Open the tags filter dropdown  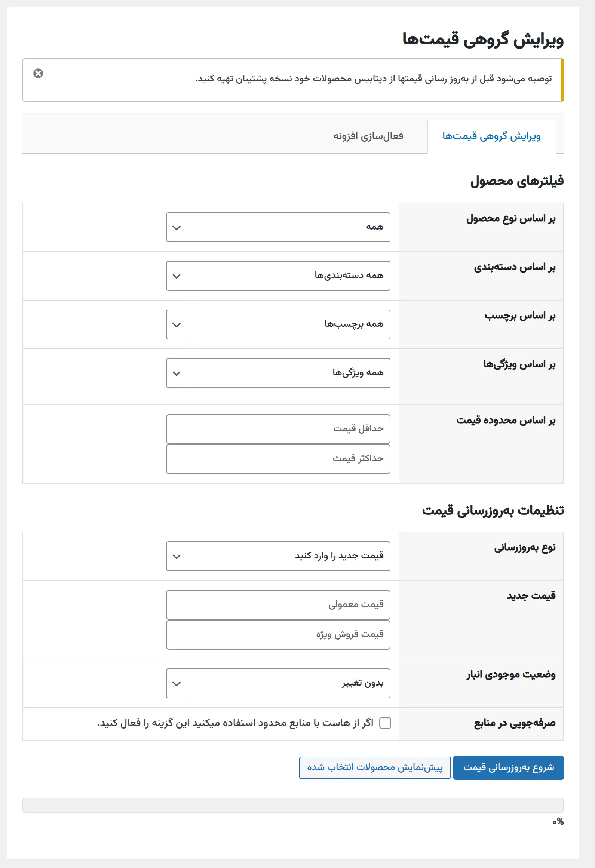coord(278,324)
